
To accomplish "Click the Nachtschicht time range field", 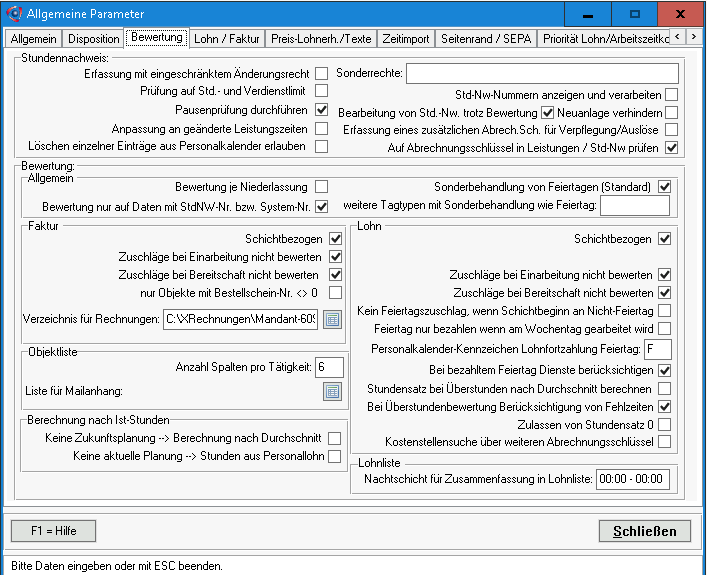I will (630, 480).
